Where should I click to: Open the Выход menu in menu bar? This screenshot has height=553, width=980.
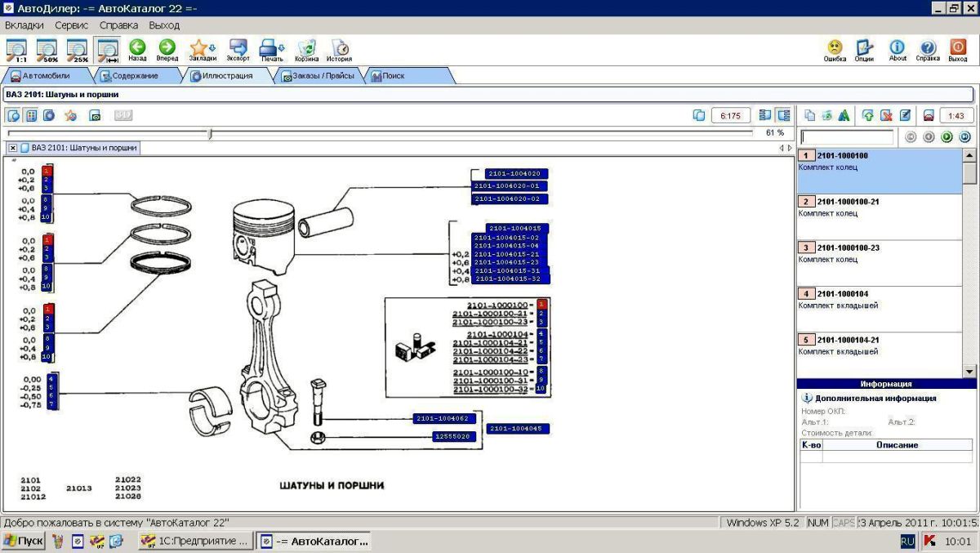pos(164,25)
